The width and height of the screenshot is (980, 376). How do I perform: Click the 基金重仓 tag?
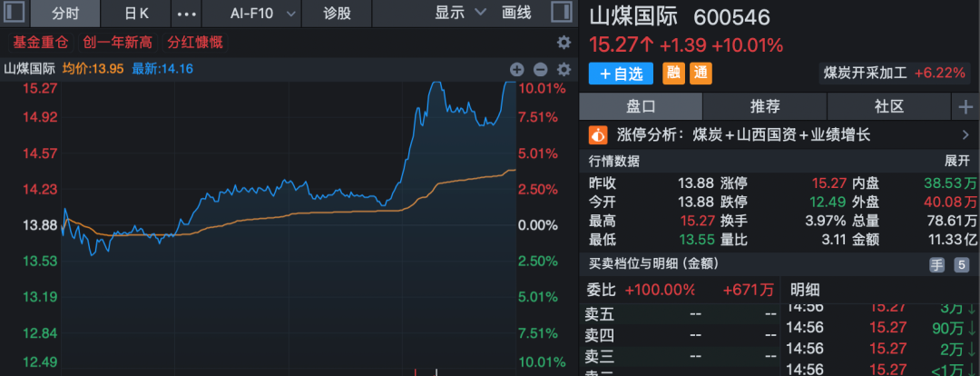pos(40,43)
